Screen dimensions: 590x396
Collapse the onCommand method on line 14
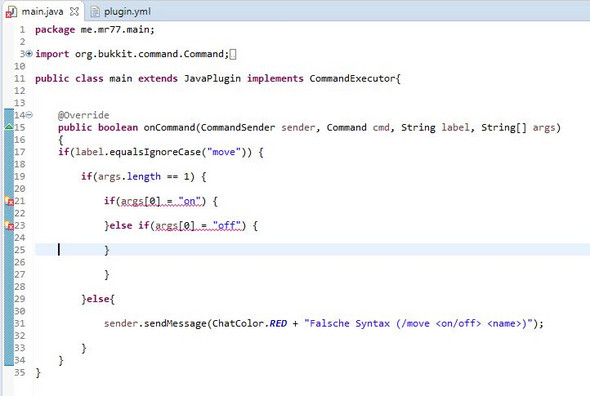[29, 115]
